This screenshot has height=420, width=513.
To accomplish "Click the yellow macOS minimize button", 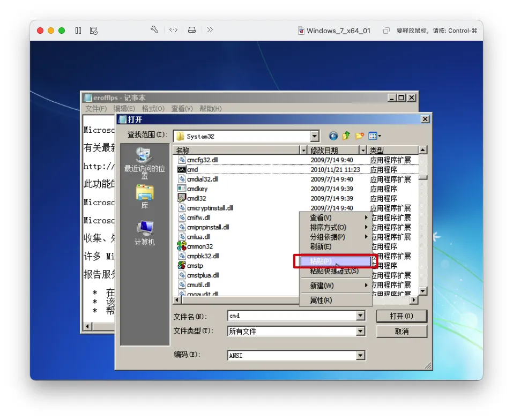I will click(x=51, y=31).
